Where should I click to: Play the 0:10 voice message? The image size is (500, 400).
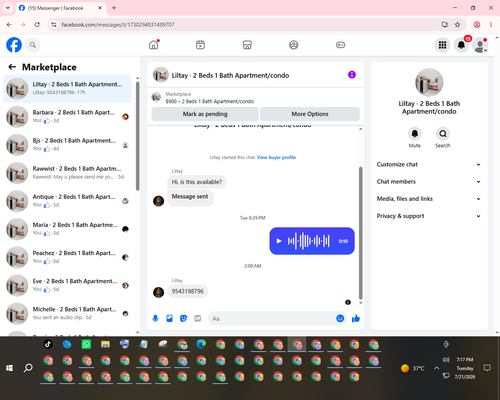click(x=279, y=241)
